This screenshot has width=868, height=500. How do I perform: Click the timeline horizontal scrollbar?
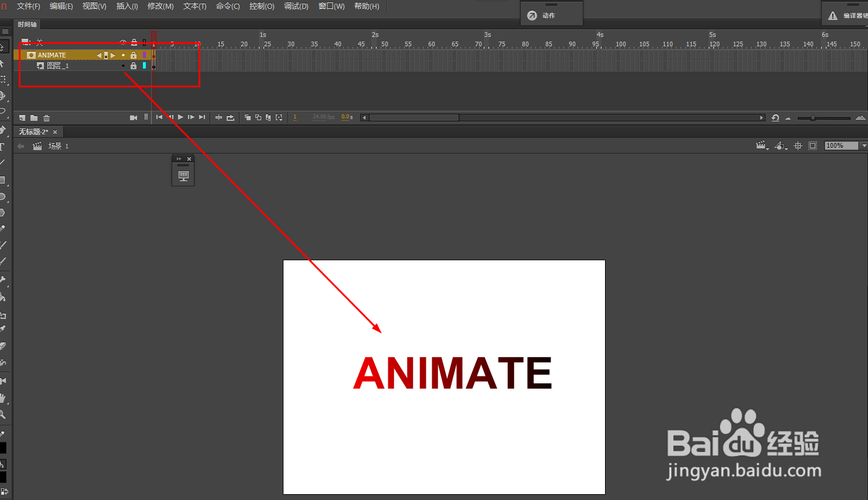click(x=414, y=118)
